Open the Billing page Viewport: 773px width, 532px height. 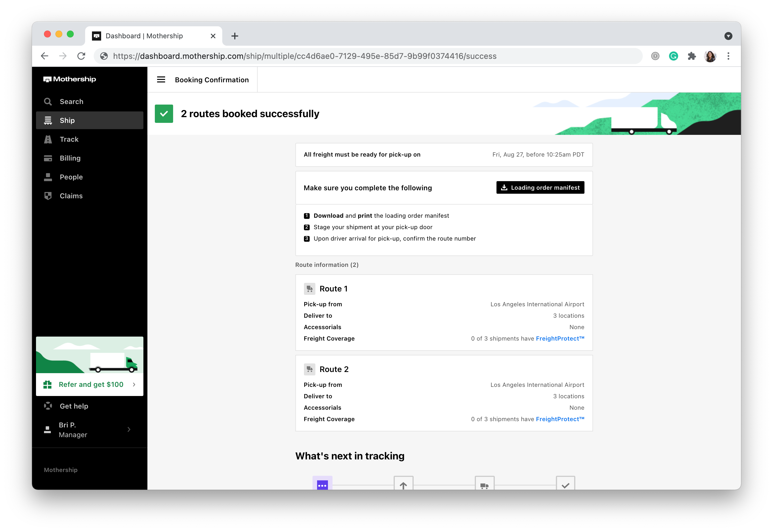coord(89,158)
